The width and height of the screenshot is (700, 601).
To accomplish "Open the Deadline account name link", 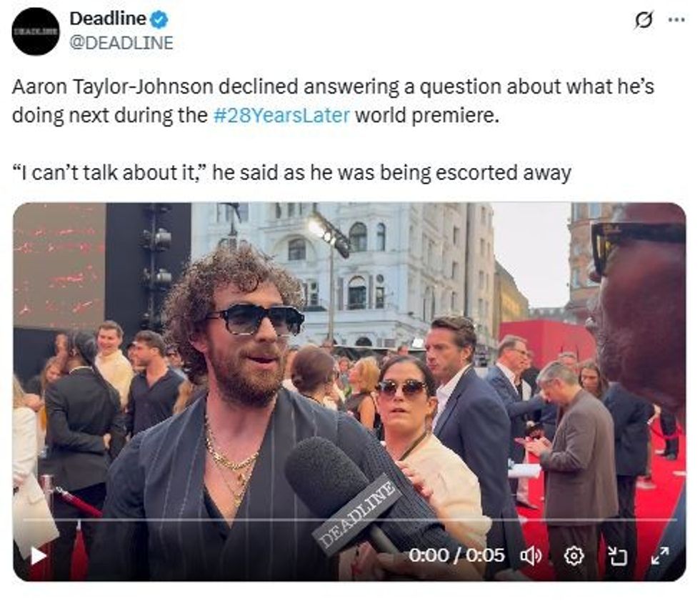I will pyautogui.click(x=108, y=19).
